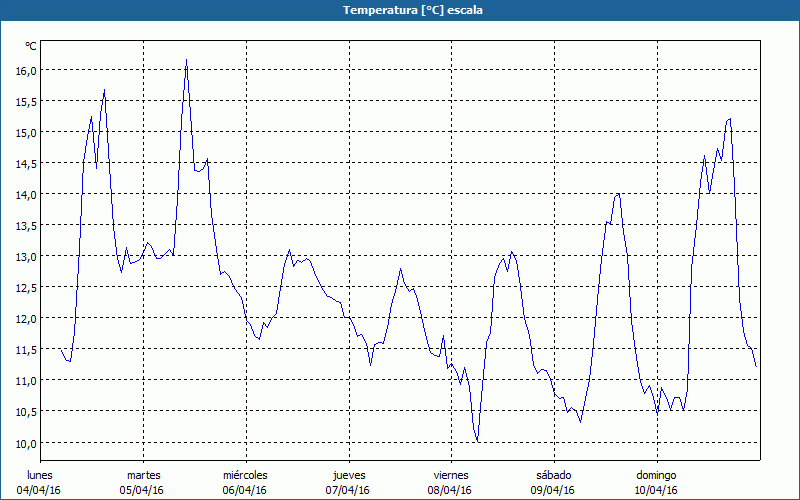Click the "sábado" day label
Viewport: 800px width, 500px height.
tap(553, 475)
